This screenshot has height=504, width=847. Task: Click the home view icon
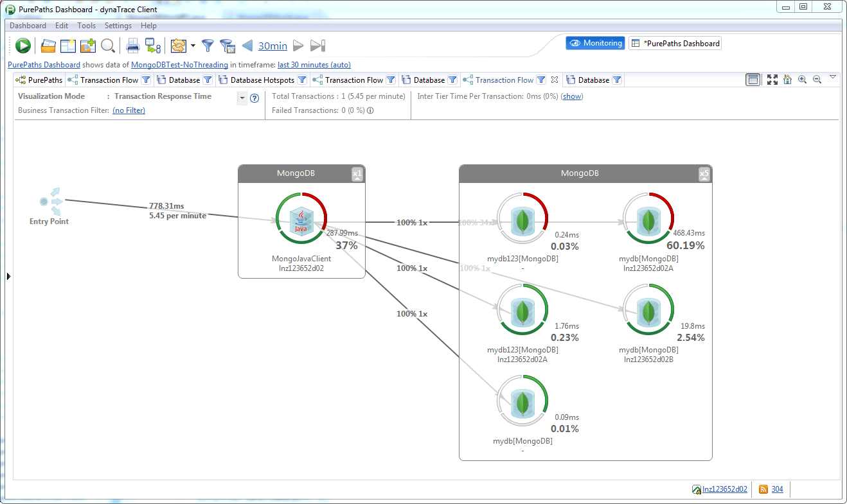[x=787, y=80]
